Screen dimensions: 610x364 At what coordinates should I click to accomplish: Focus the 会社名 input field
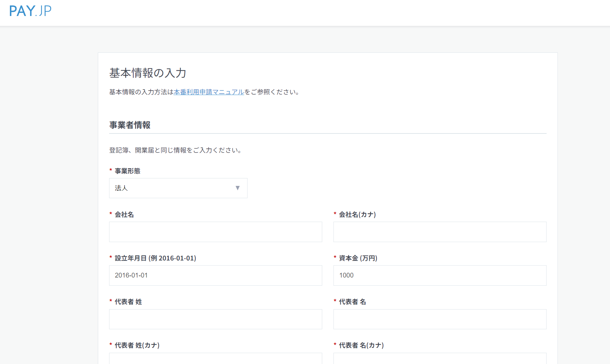(215, 232)
